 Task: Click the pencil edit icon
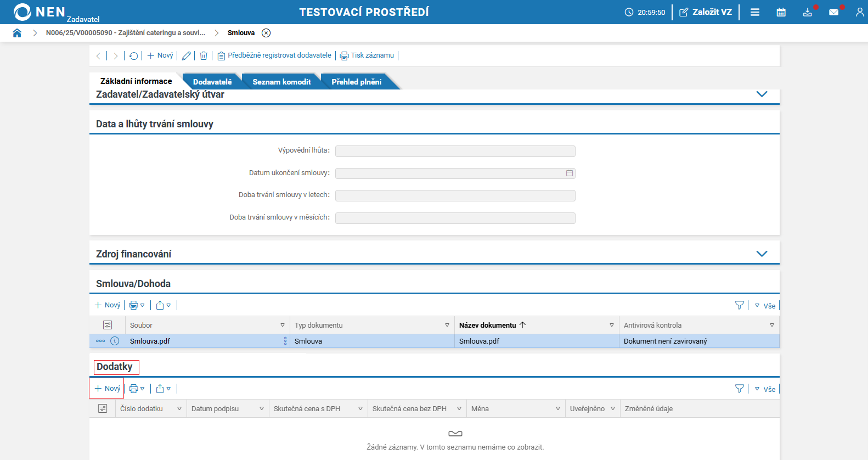pos(186,56)
